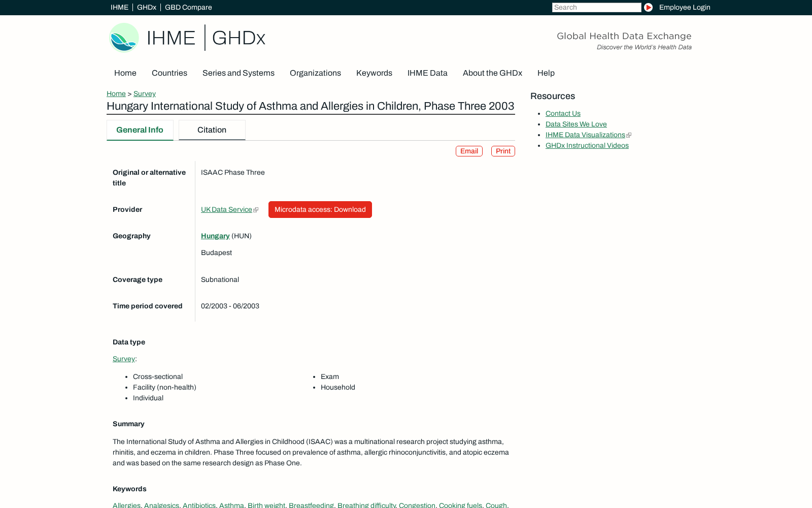Screen dimensions: 812x508
Task: Click the 'Subnational' coverage type value
Action: (220, 279)
